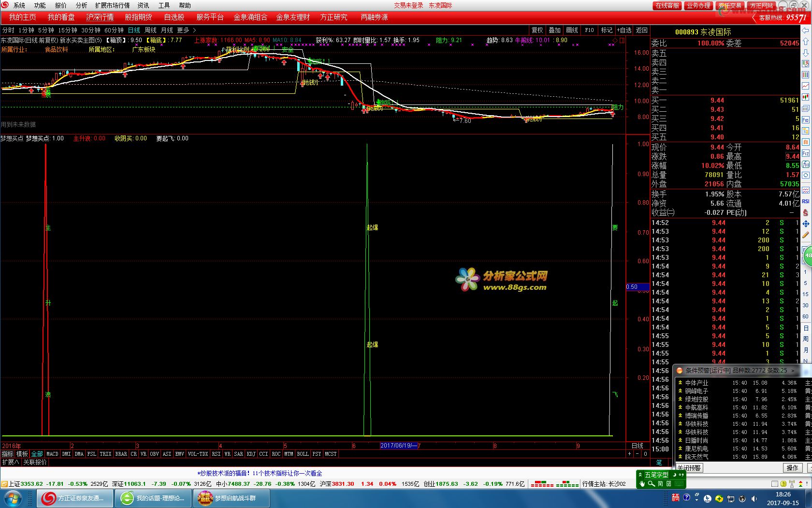Click the blue four-way move arrows icon
This screenshot has height=508, width=812.
(x=806, y=224)
